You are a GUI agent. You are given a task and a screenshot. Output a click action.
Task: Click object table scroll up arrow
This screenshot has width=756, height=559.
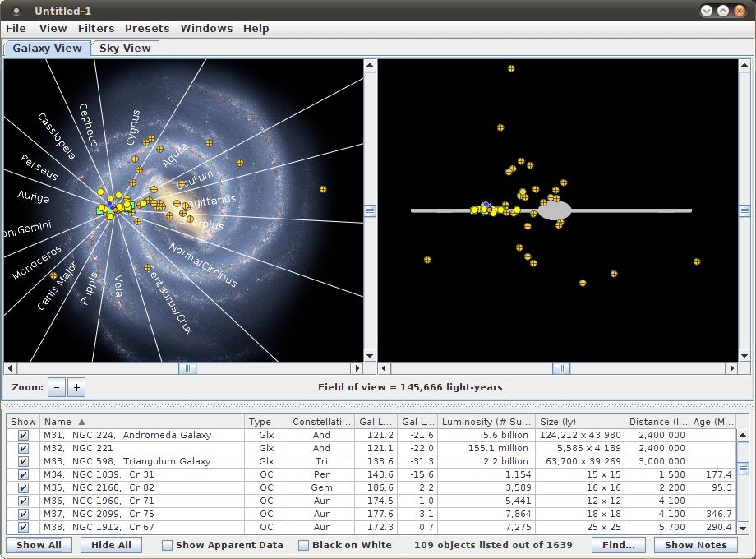click(x=743, y=435)
